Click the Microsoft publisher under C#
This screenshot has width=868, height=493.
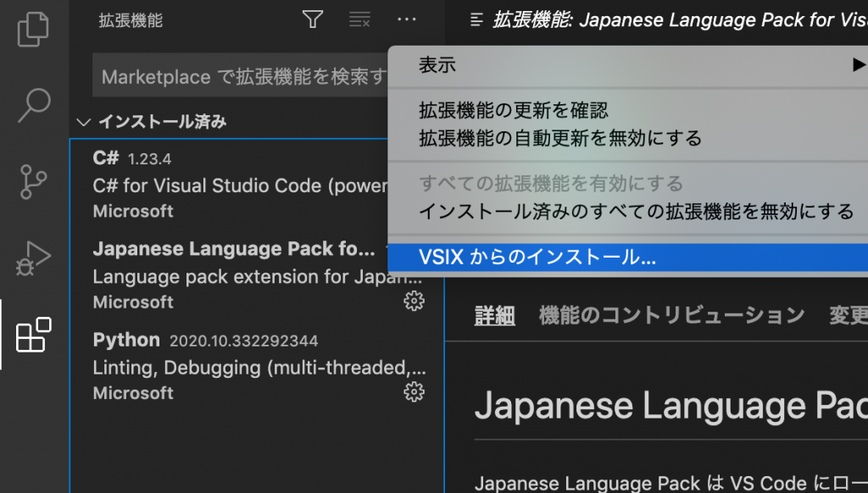pyautogui.click(x=133, y=212)
